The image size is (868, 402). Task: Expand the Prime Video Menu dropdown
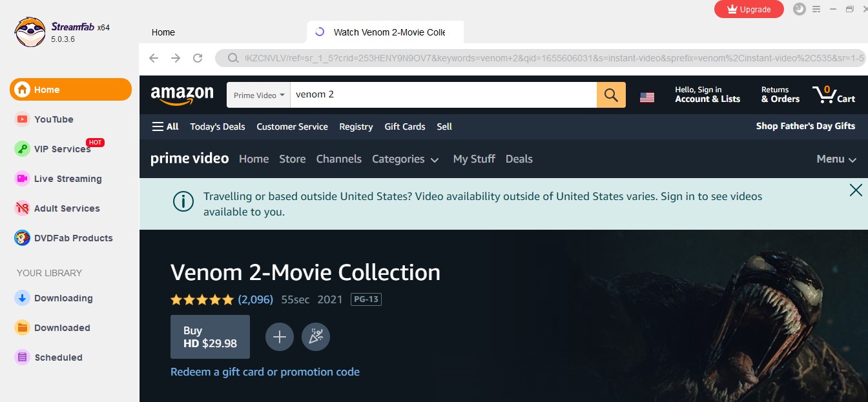836,159
